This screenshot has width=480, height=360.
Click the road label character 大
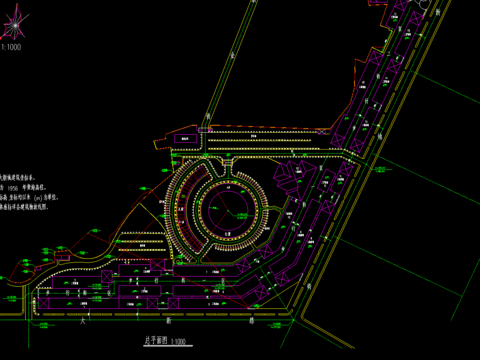(83, 321)
